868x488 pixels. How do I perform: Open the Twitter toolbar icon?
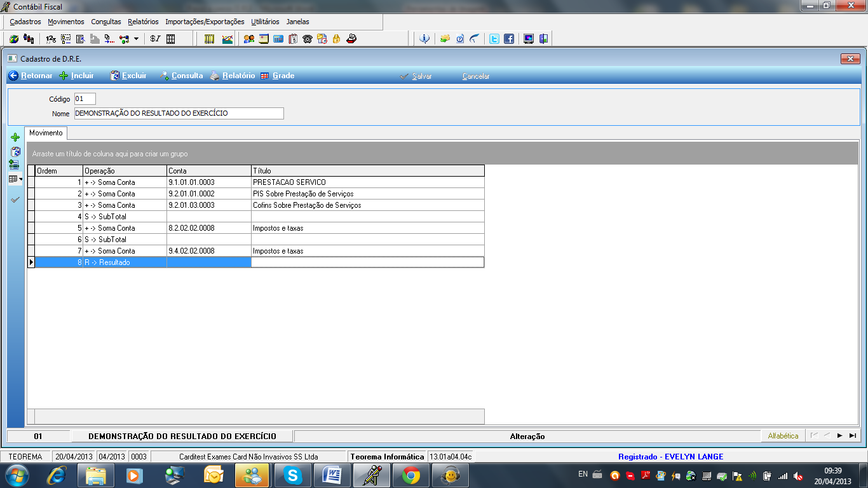[x=494, y=39]
